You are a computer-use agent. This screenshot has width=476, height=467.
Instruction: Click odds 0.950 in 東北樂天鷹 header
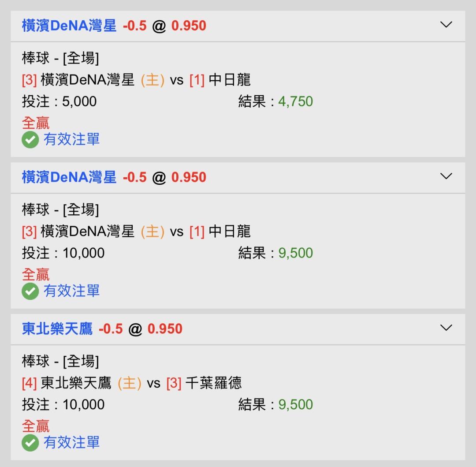tap(165, 329)
